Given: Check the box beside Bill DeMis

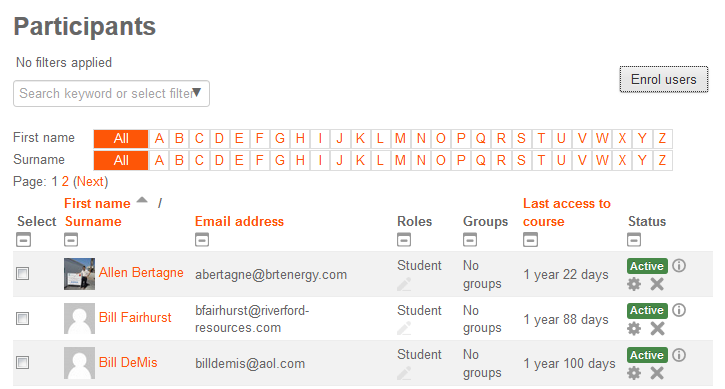Looking at the screenshot, I should click(23, 362).
